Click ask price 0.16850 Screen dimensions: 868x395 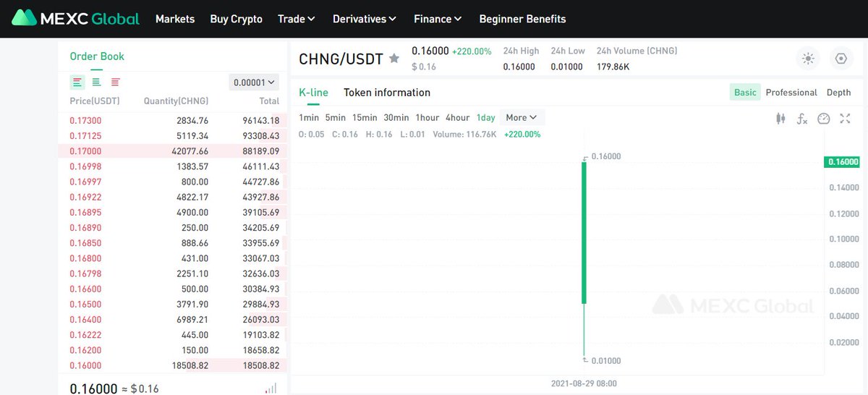tap(85, 243)
